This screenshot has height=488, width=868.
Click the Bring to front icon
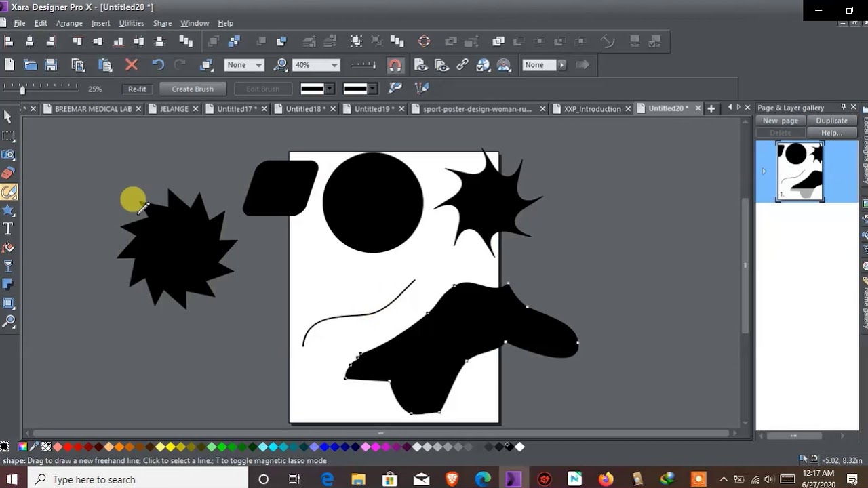click(x=213, y=41)
